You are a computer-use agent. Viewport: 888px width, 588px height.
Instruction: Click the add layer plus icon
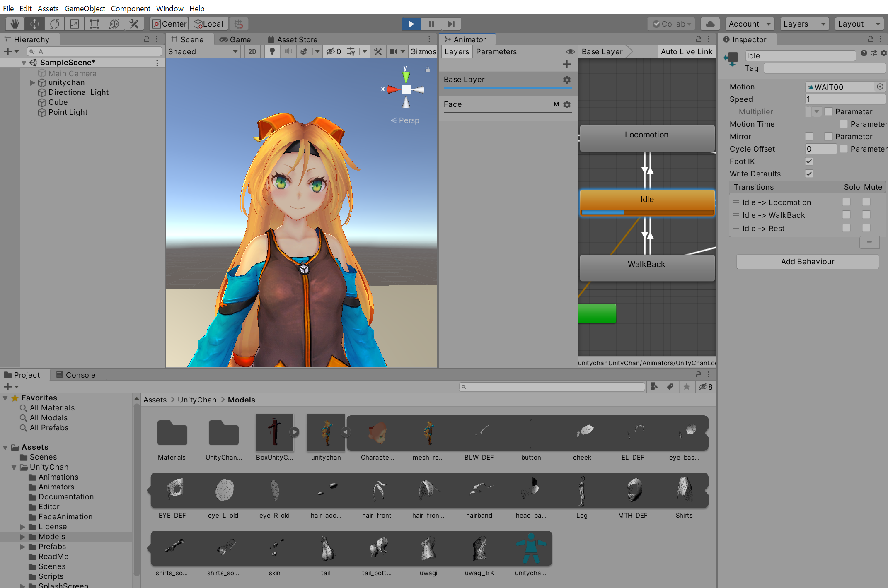pos(566,64)
